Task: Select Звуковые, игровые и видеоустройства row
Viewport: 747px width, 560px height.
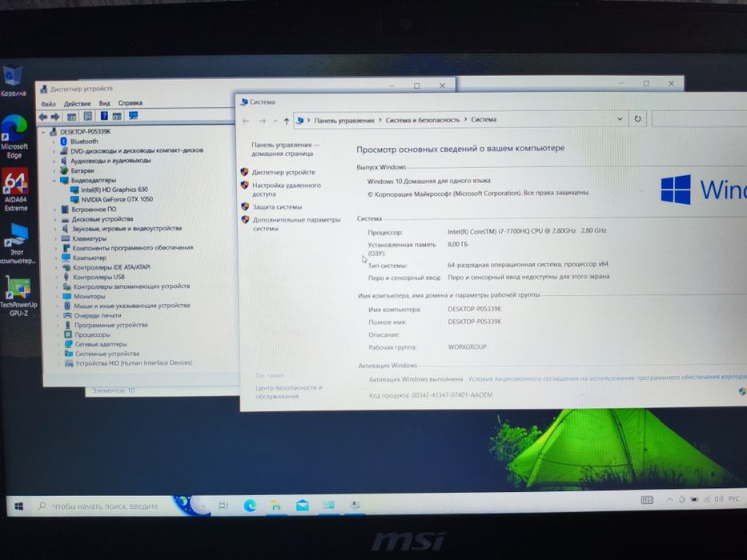Action: pos(127,229)
